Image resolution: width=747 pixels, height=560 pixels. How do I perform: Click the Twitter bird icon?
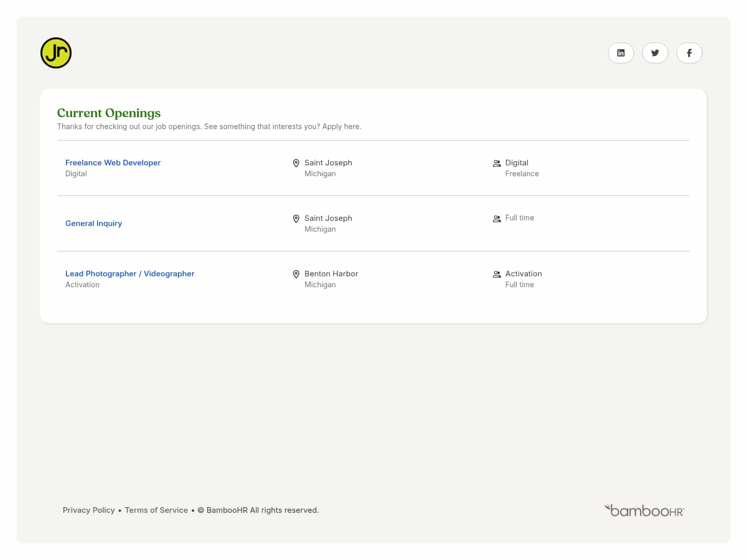click(x=655, y=52)
